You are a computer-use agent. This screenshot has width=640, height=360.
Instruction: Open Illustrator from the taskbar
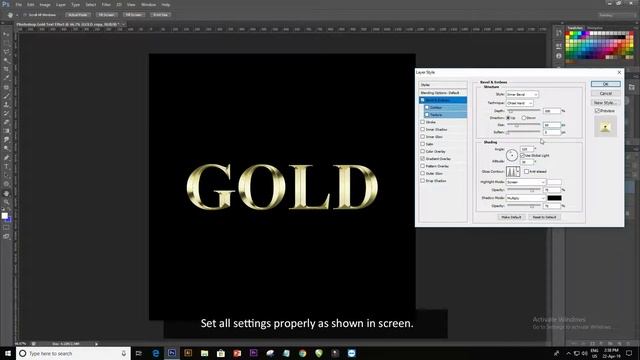click(x=188, y=353)
